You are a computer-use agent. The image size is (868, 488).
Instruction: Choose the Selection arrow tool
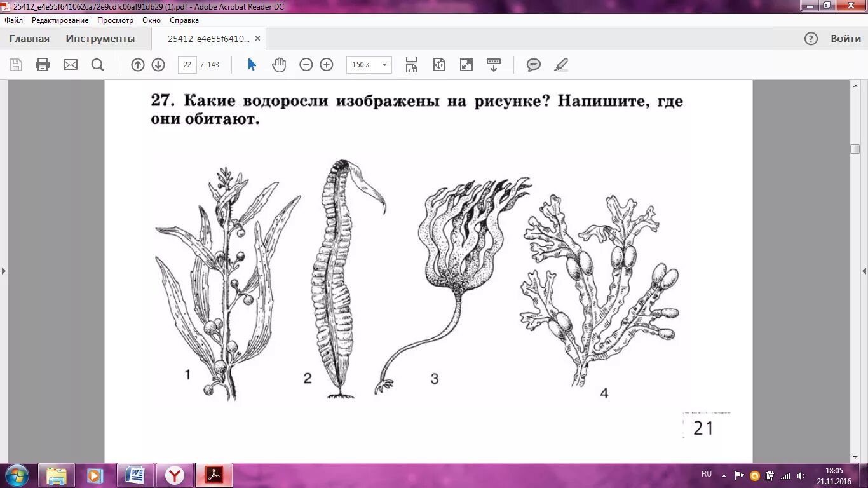tap(252, 65)
